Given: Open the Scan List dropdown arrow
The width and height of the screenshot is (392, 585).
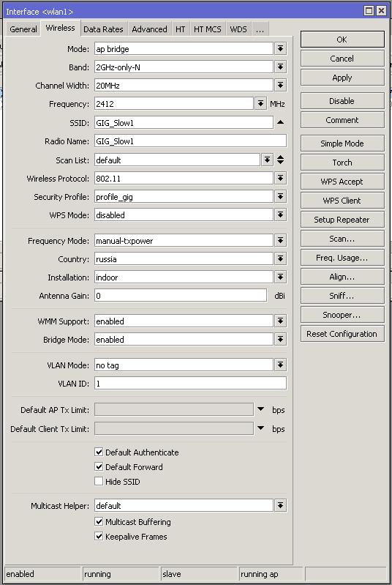Looking at the screenshot, I should point(267,160).
